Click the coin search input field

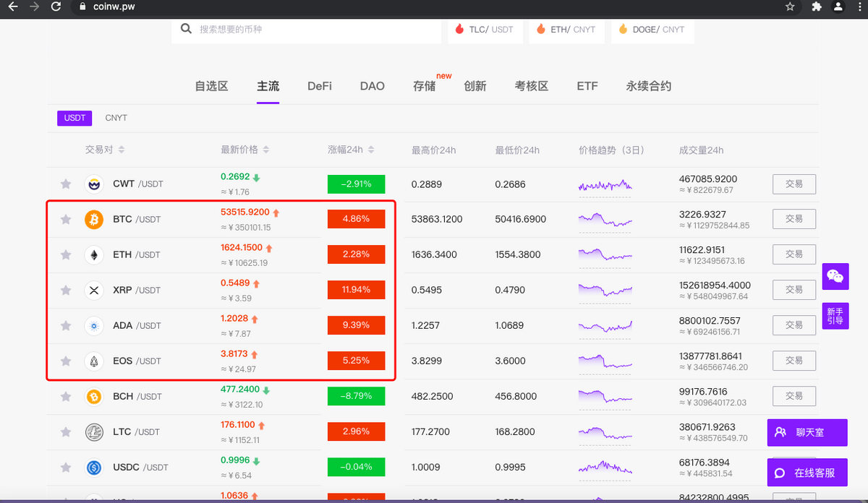307,30
